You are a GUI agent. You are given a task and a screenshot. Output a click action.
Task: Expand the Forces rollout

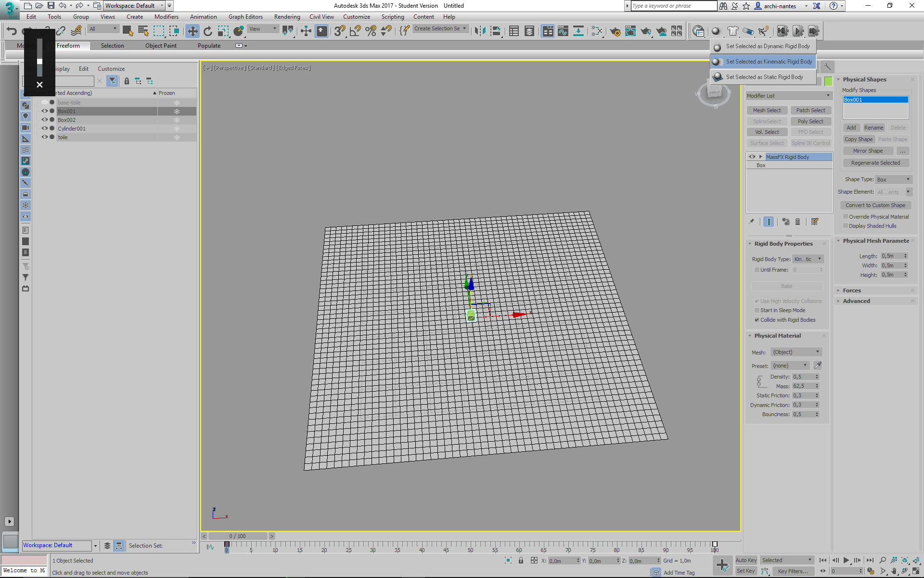tap(851, 290)
